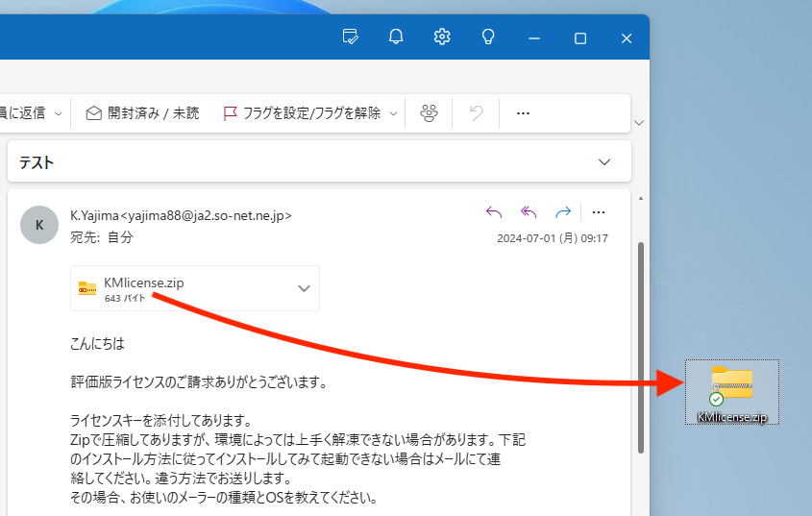Click the forward arrow icon in message header
The width and height of the screenshot is (812, 516).
click(x=563, y=212)
